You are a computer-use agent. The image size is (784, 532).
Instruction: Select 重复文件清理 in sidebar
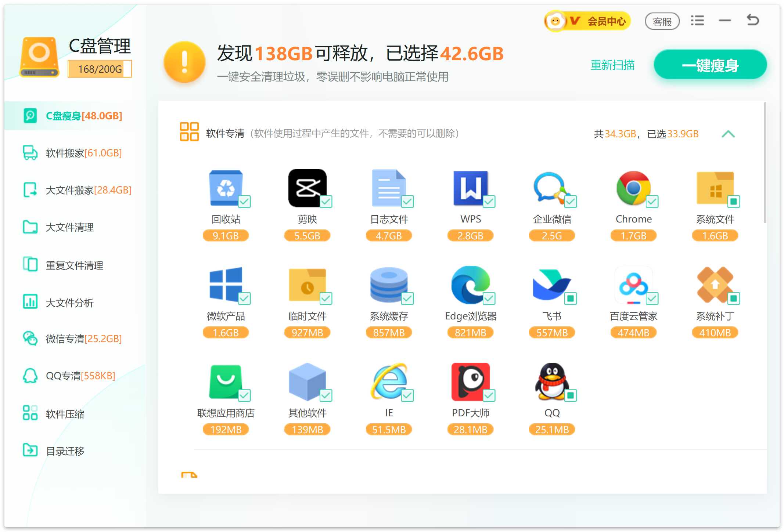[75, 265]
